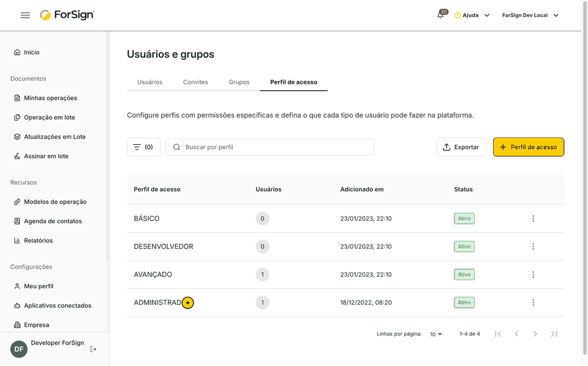Click the Perfil de acesso column header
The width and height of the screenshot is (588, 366).
coord(157,189)
